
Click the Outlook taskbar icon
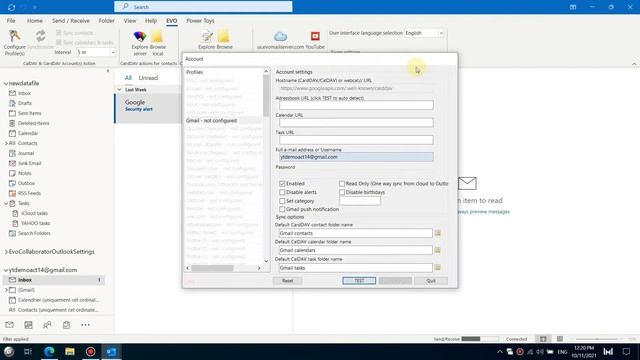(111, 351)
